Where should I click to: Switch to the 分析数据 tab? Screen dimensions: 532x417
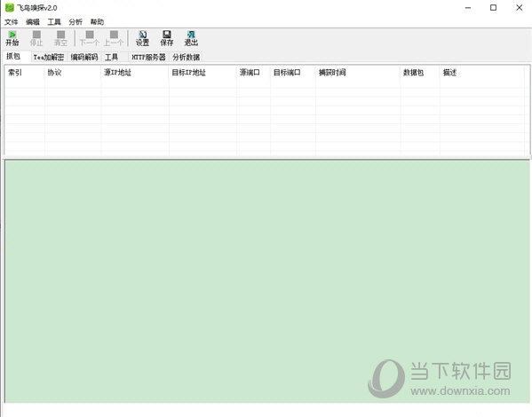click(x=186, y=57)
